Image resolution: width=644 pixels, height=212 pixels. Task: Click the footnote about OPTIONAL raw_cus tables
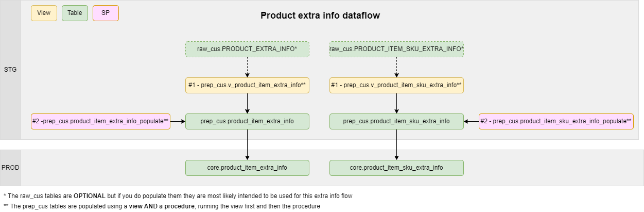click(178, 196)
